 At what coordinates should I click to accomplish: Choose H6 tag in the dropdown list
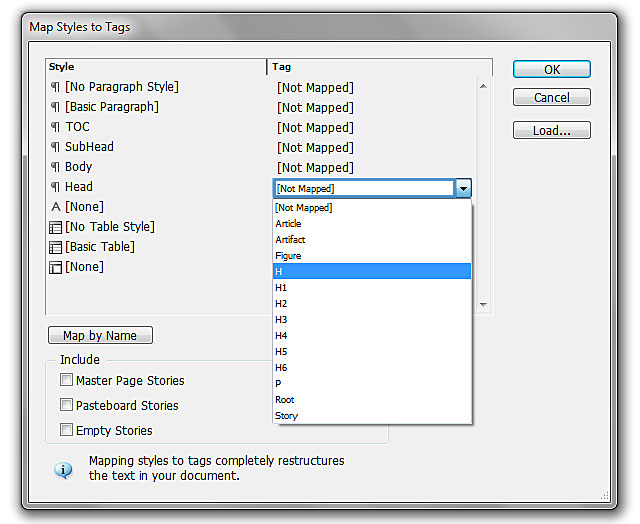click(372, 367)
